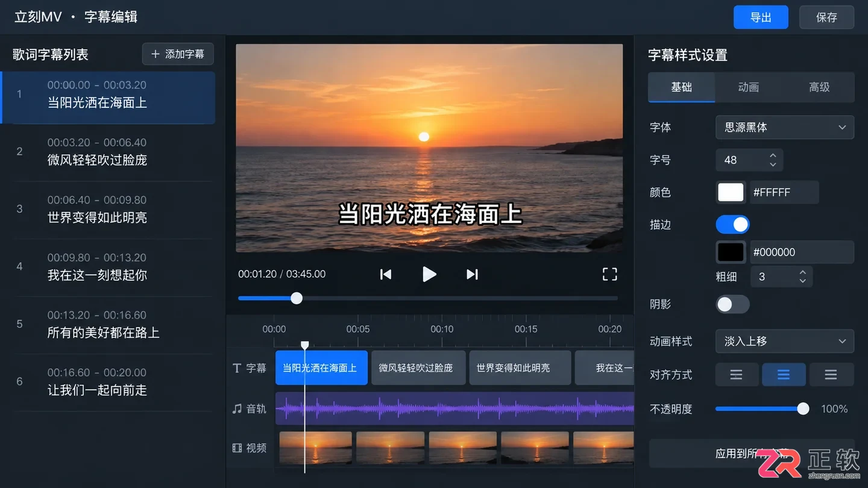
Task: Click the 00:15 ruler mark
Action: [526, 329]
